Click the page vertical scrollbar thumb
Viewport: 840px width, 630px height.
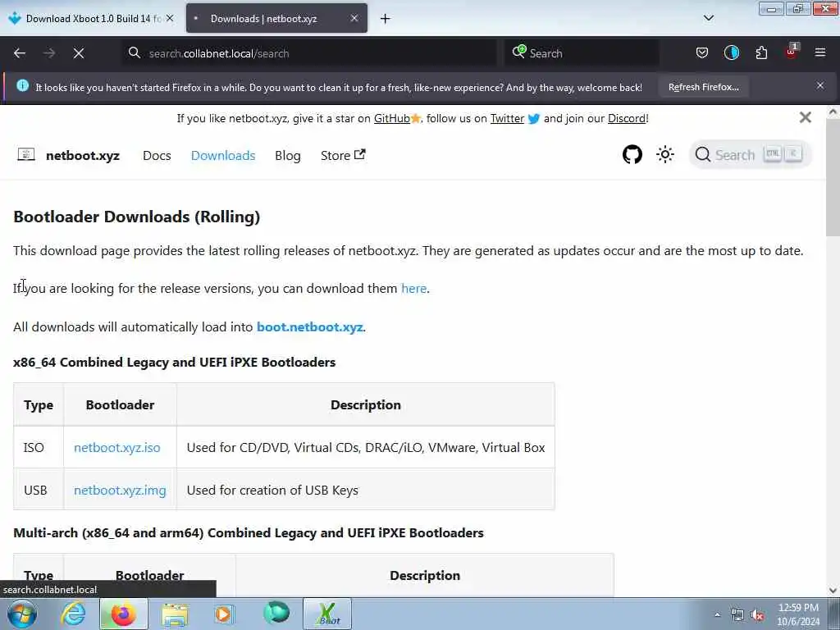tap(833, 177)
